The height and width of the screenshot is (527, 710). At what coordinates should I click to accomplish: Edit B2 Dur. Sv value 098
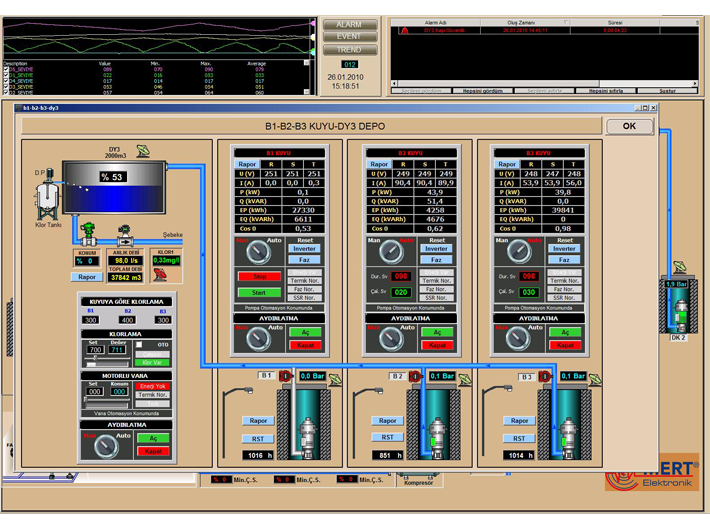(401, 276)
